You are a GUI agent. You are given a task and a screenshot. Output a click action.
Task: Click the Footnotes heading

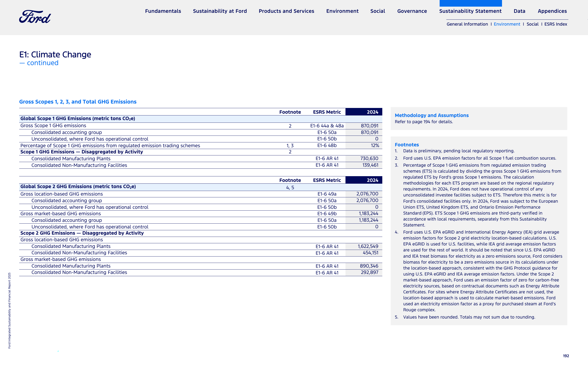(407, 145)
